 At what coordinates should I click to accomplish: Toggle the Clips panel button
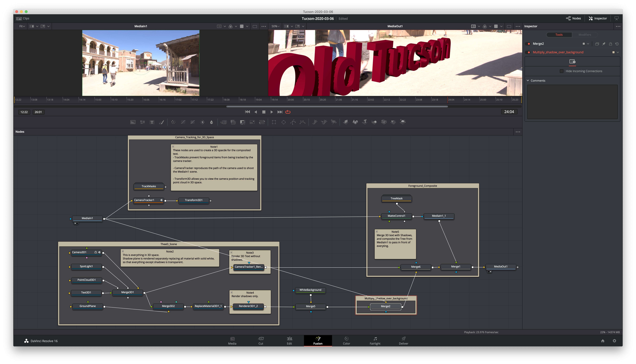pyautogui.click(x=22, y=18)
